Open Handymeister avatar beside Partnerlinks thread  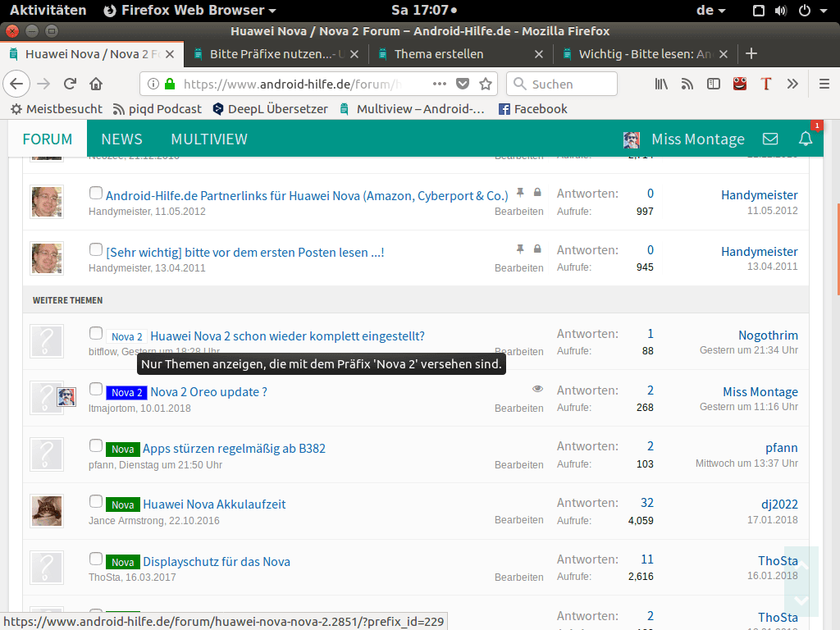pos(47,202)
